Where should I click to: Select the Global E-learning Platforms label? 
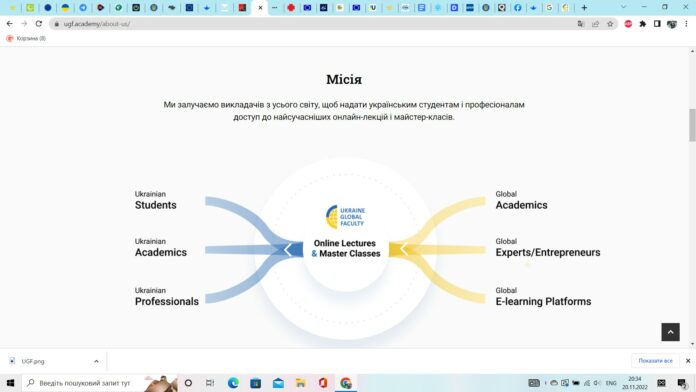(543, 297)
